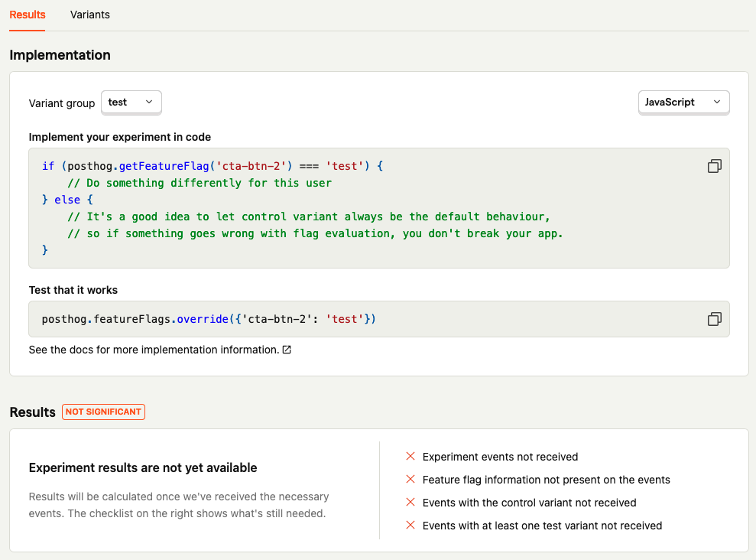Click the NOT SIGNIFICANT badge

tap(103, 412)
